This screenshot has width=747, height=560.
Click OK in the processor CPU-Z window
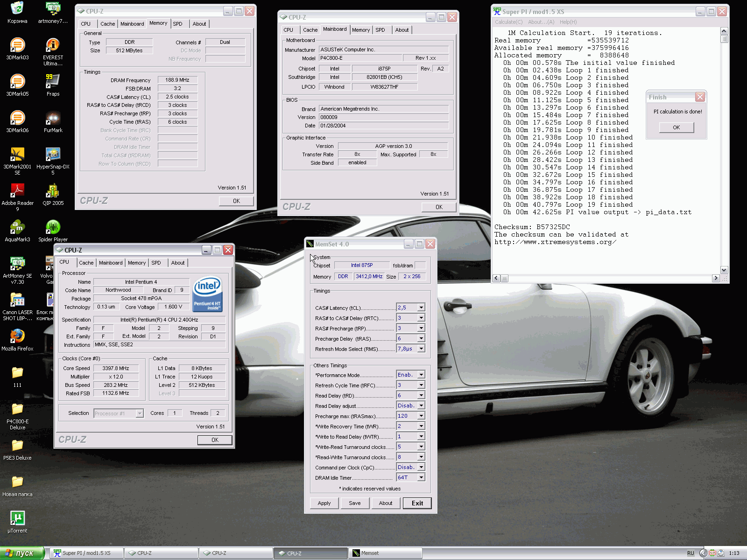click(x=215, y=440)
